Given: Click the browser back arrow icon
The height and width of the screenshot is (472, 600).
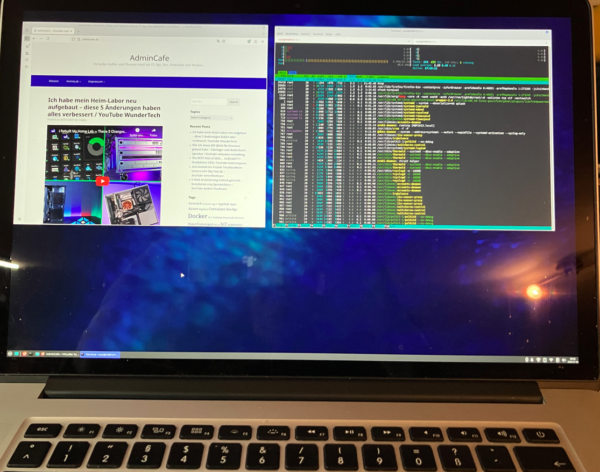Looking at the screenshot, I should [x=37, y=39].
